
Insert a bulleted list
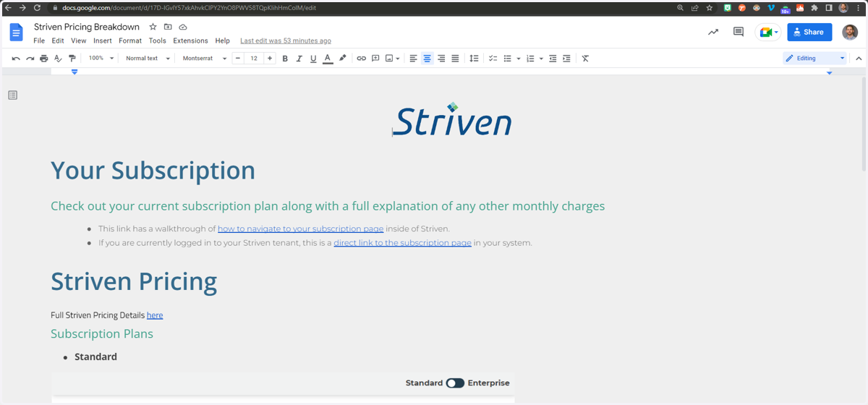point(507,59)
